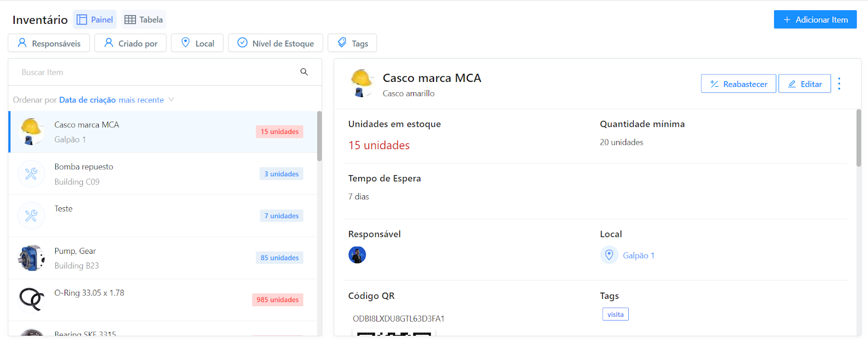Click the 985 unidades badge
868x339 pixels.
[278, 300]
